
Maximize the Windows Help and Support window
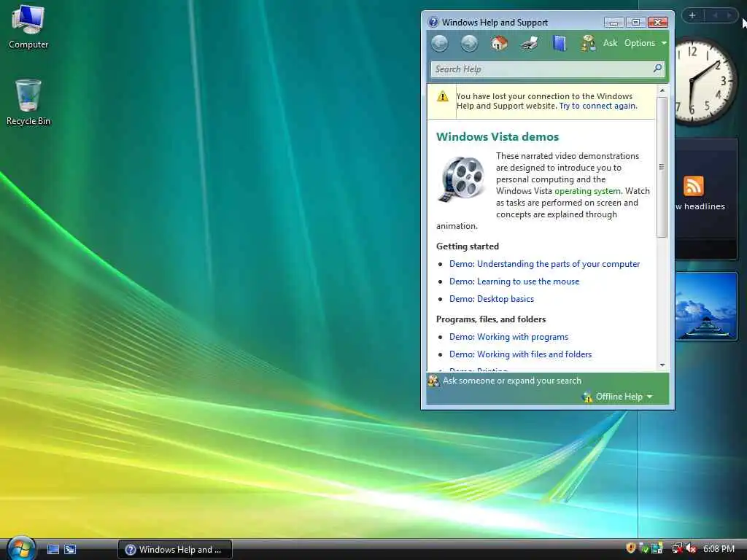tap(635, 23)
